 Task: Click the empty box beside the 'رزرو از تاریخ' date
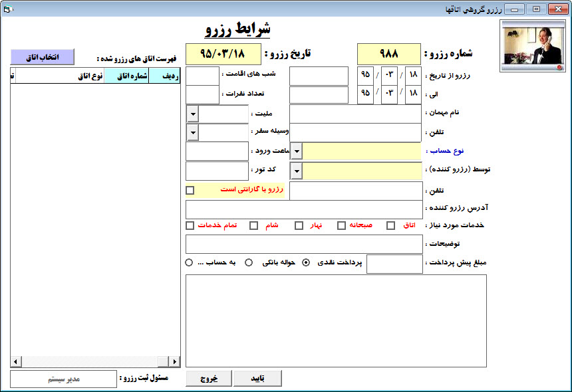[319, 76]
